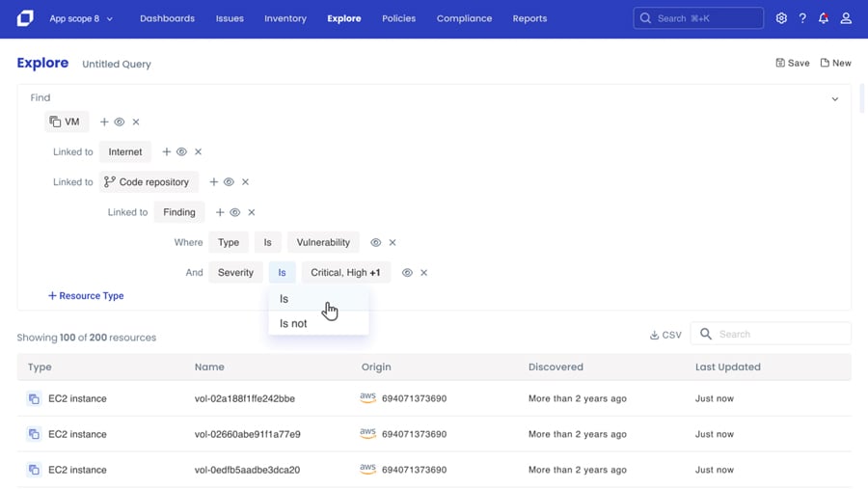Open the Critical, High +1 value chip
The image size is (868, 489).
tap(346, 272)
